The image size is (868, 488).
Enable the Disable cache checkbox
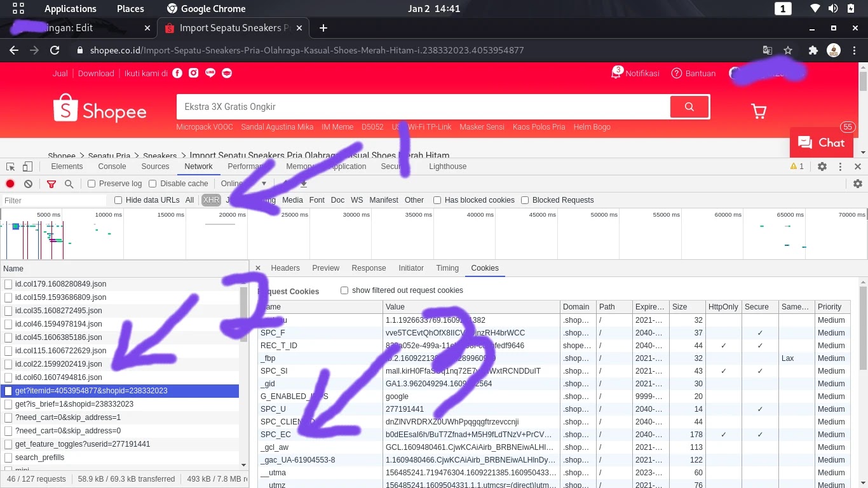click(x=153, y=184)
